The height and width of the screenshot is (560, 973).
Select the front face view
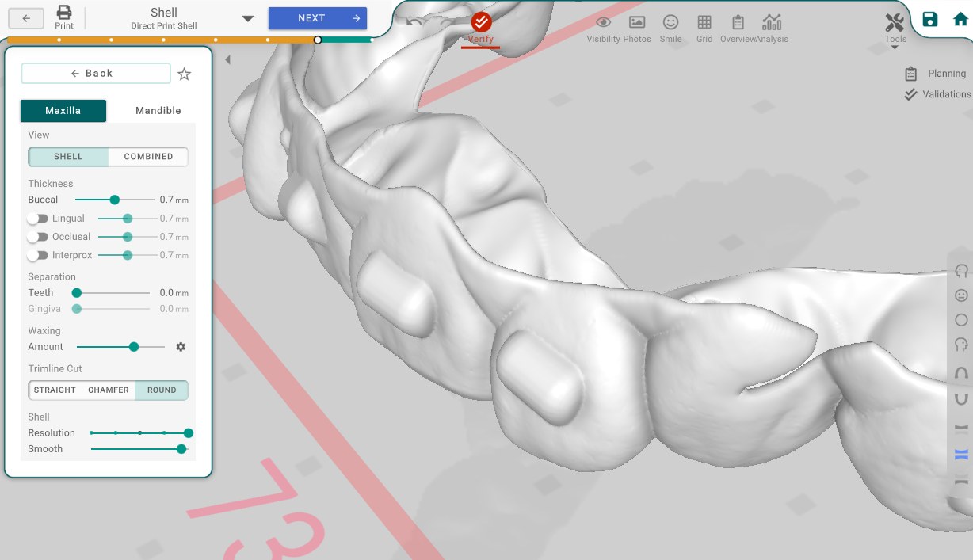click(961, 295)
